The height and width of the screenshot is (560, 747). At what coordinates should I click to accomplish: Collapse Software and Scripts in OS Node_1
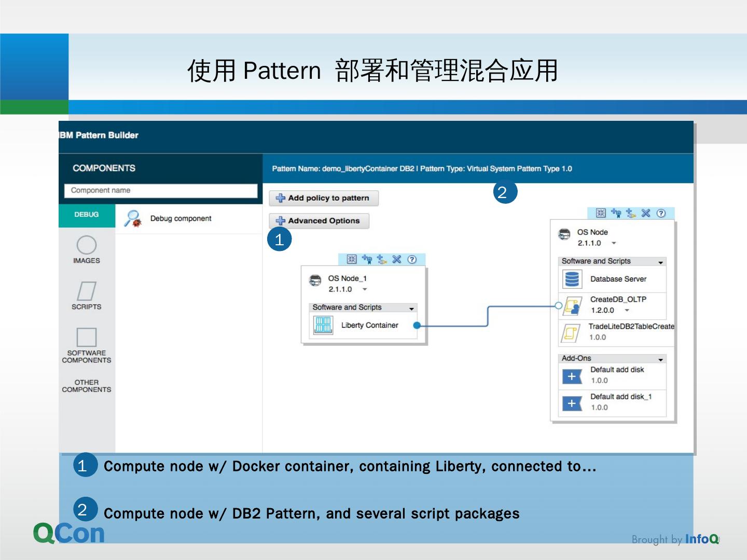click(x=411, y=308)
